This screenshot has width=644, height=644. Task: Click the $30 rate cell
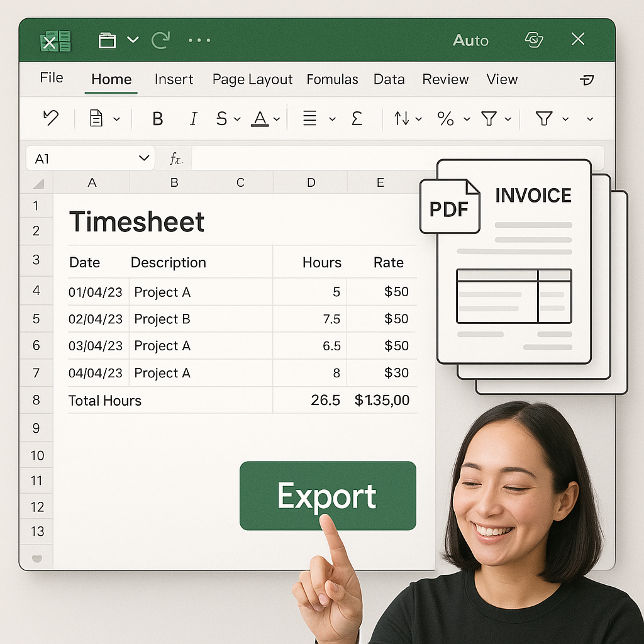pyautogui.click(x=396, y=372)
